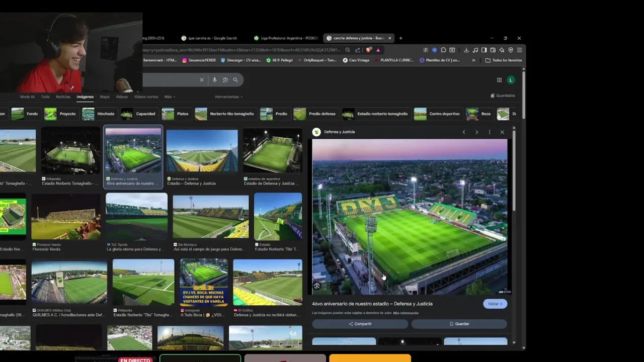This screenshot has height=362, width=644.
Task: Open 'Todos los favoritos' bookmarks folder
Action: click(x=504, y=60)
